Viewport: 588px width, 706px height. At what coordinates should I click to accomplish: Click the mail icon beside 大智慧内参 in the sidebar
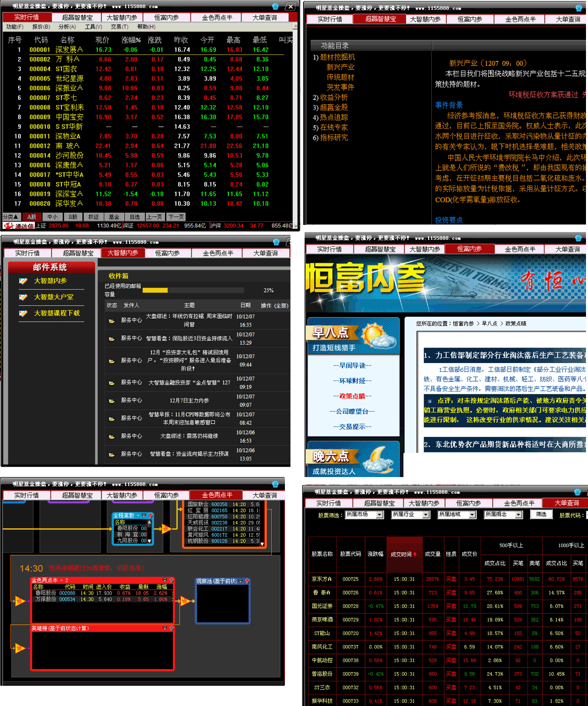pyautogui.click(x=23, y=281)
